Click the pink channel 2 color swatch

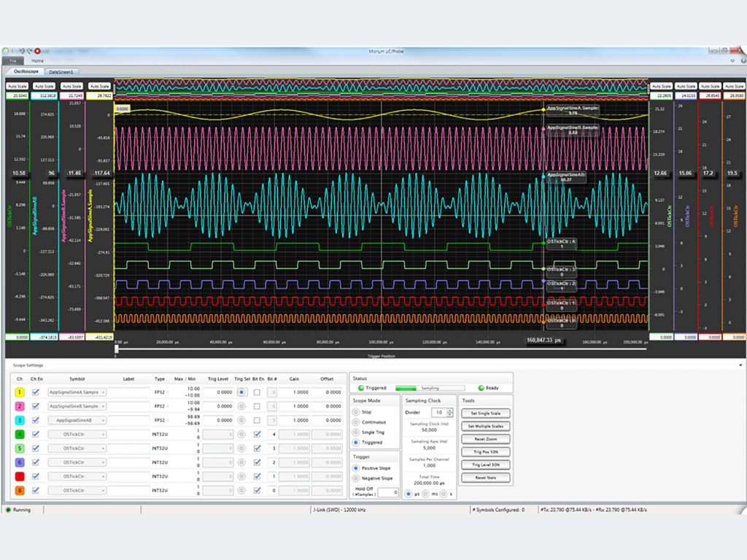point(20,406)
